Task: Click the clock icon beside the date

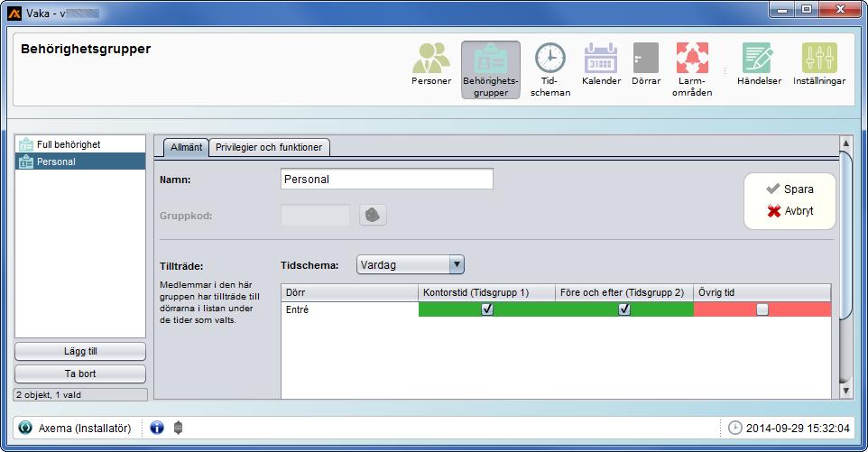Action: tap(734, 428)
